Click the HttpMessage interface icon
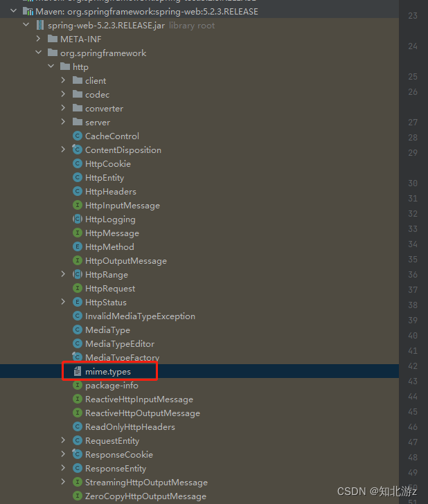 pos(78,233)
